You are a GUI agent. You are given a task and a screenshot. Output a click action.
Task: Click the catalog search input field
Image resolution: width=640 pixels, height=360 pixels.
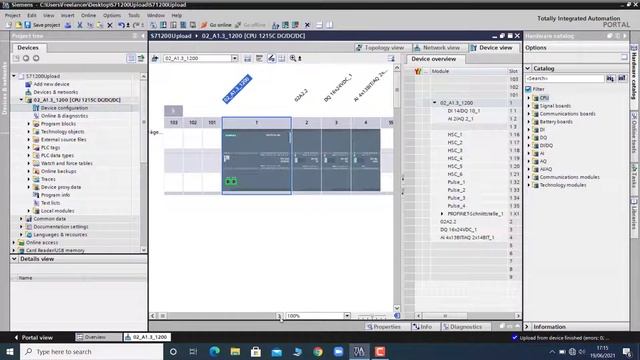[x=565, y=78]
